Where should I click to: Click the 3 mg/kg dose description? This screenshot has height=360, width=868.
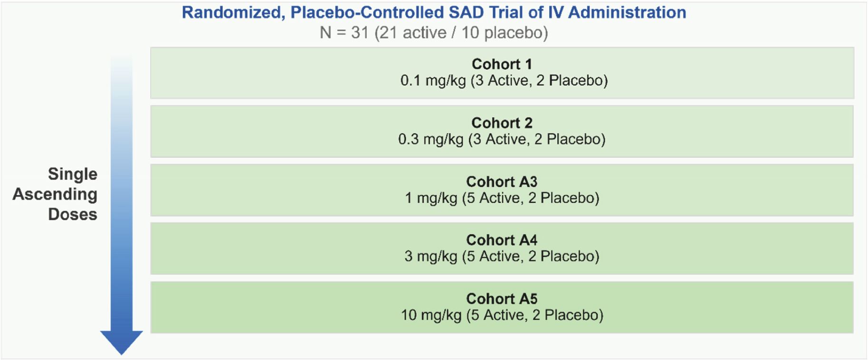[502, 256]
